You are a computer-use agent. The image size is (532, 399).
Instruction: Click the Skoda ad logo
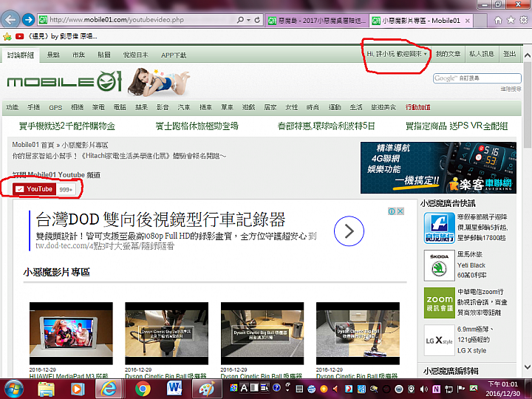pos(439,265)
